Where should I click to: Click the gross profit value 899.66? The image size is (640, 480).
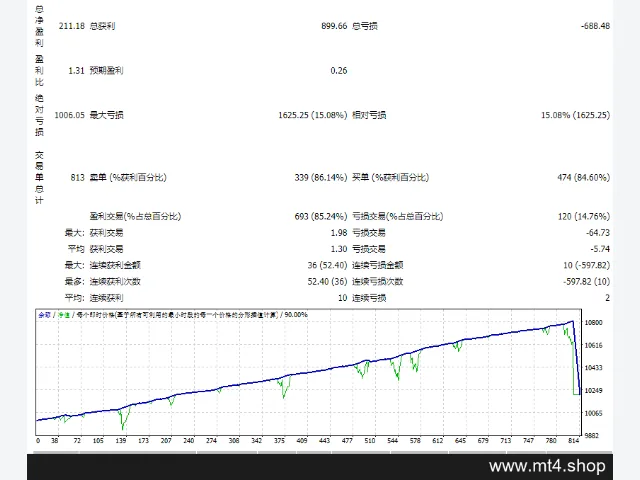pyautogui.click(x=334, y=26)
